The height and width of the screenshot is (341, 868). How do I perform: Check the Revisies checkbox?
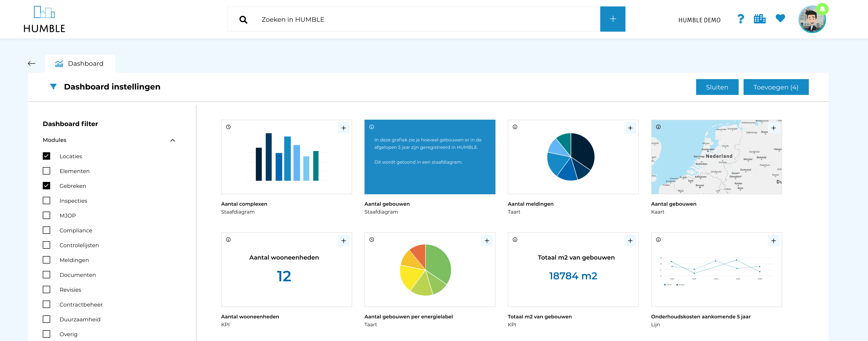click(46, 289)
